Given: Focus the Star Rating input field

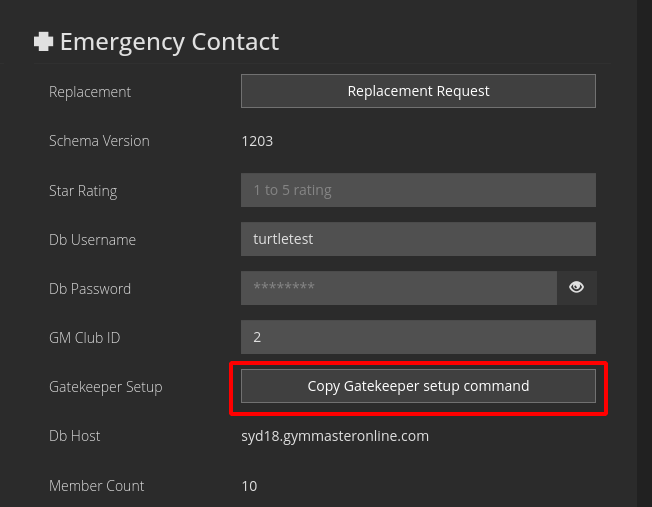Looking at the screenshot, I should click(418, 190).
